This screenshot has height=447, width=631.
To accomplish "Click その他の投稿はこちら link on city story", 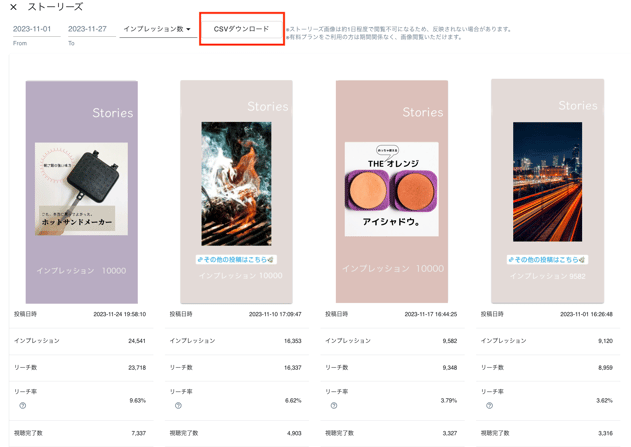I will pos(547,259).
